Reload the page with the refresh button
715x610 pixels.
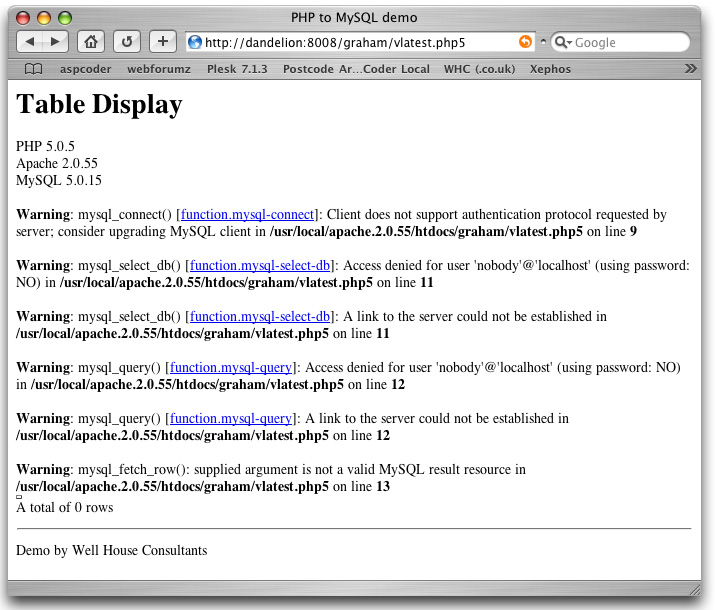tap(127, 42)
